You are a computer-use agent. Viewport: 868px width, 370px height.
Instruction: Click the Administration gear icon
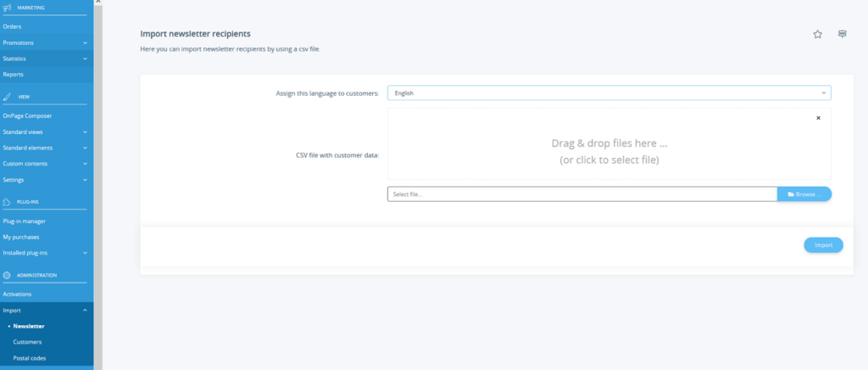(x=7, y=275)
